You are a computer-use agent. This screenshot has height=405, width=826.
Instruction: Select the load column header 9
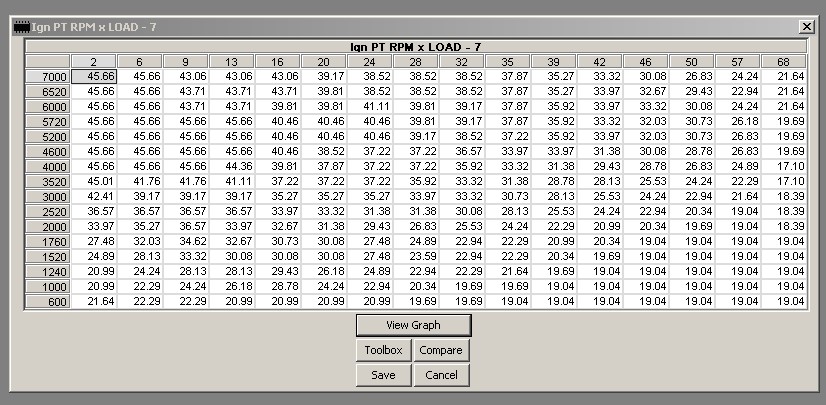(185, 62)
